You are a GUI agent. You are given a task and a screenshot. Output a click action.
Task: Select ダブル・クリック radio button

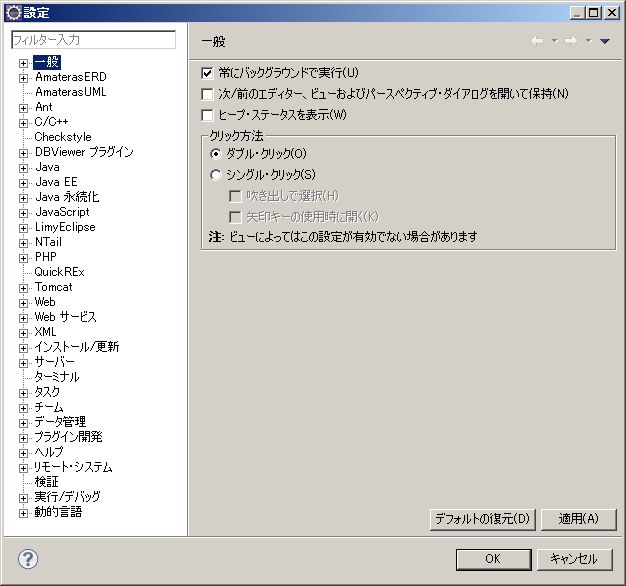pyautogui.click(x=216, y=154)
